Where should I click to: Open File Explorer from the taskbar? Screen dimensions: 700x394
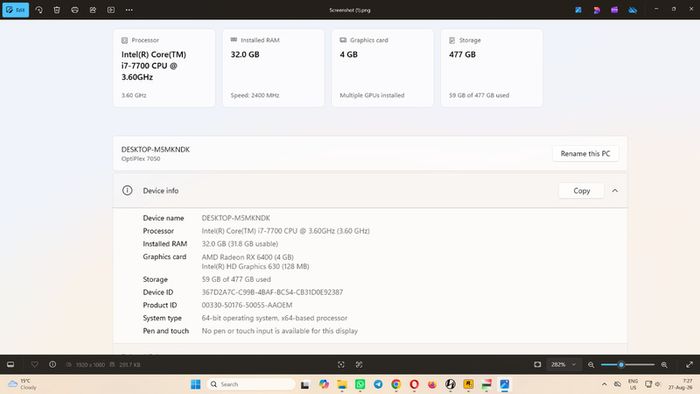pos(342,384)
